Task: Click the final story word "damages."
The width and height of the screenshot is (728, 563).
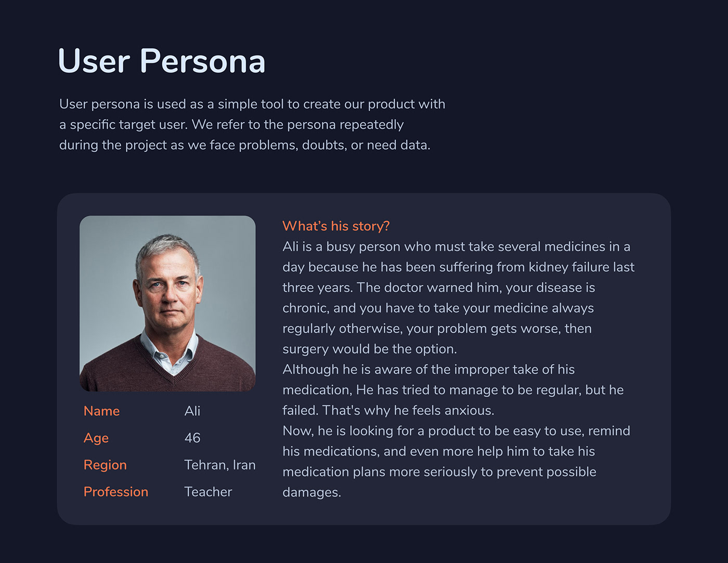Action: 311,492
